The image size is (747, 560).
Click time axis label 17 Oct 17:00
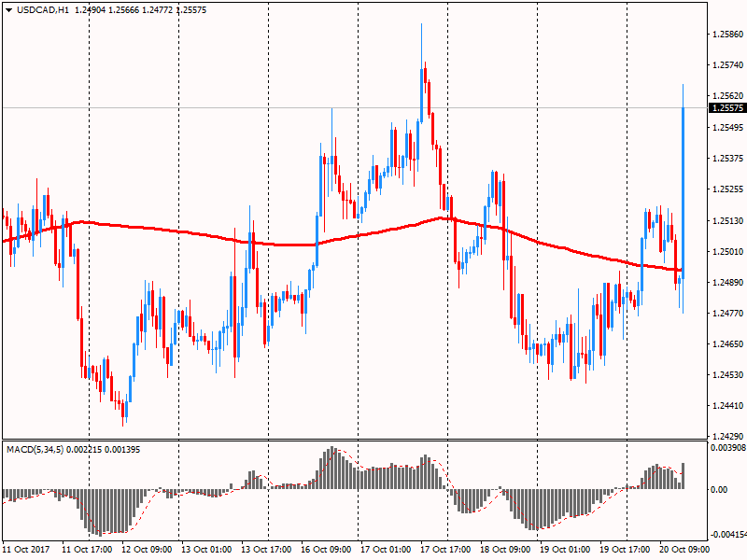(x=445, y=550)
